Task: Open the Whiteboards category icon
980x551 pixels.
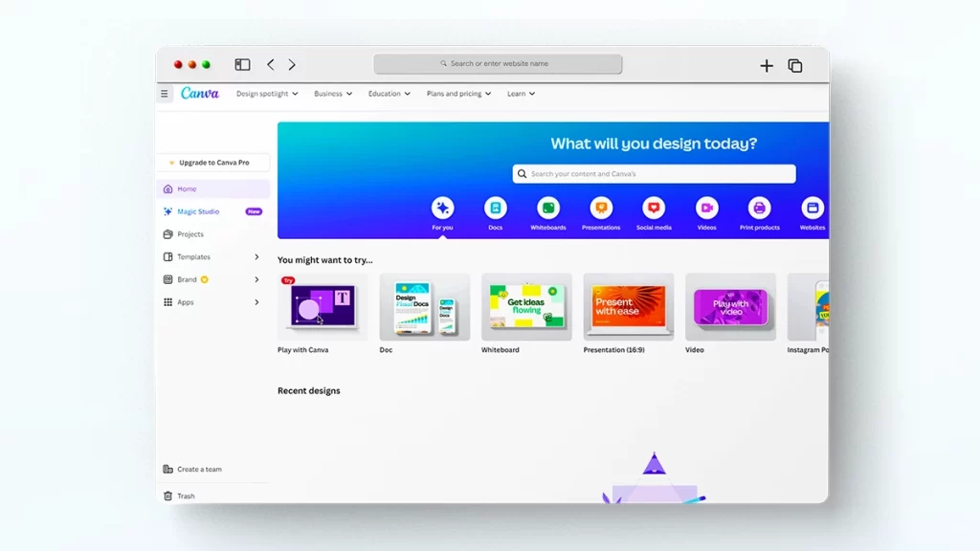Action: pos(548,208)
